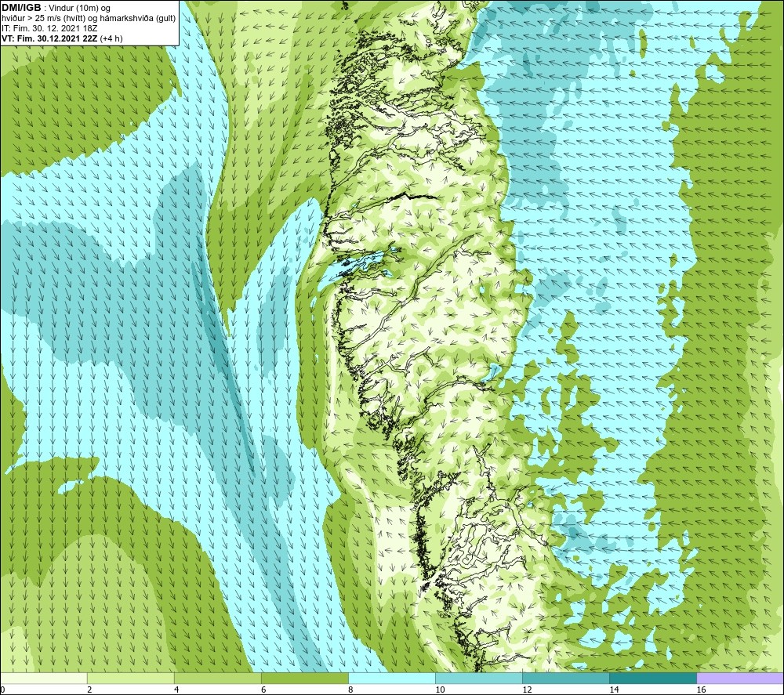The height and width of the screenshot is (695, 784).
Task: Click the legend label '2'
Action: [89, 690]
